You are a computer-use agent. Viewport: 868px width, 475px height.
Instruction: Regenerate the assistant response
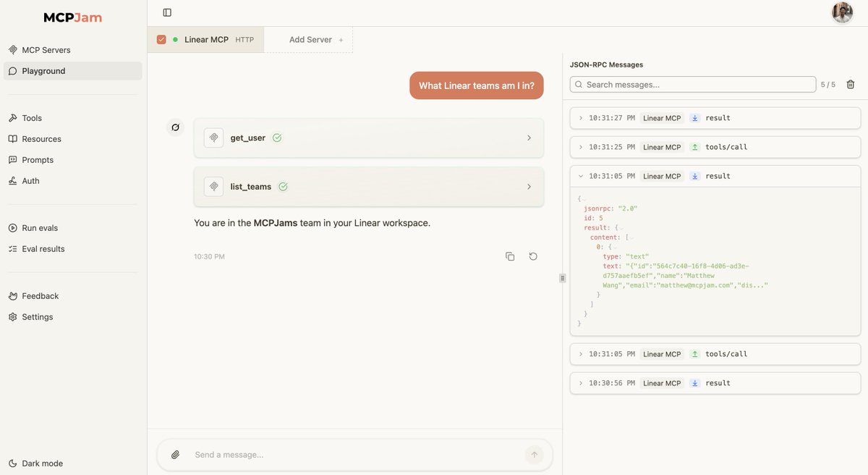coord(533,256)
